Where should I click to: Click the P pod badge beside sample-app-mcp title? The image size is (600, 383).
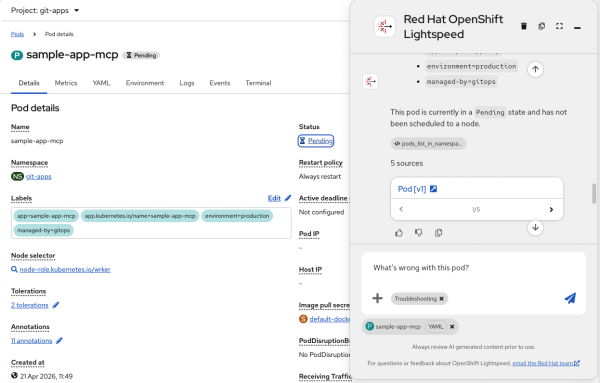pyautogui.click(x=17, y=55)
